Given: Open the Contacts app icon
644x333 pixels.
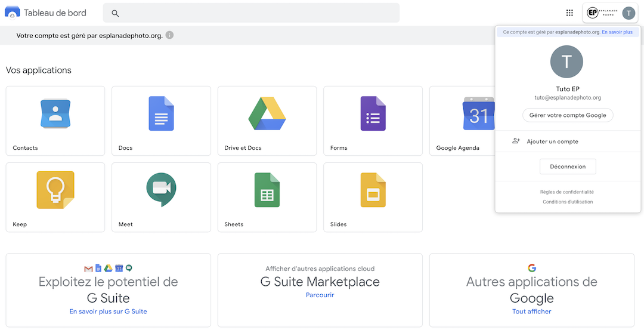Looking at the screenshot, I should pos(55,113).
